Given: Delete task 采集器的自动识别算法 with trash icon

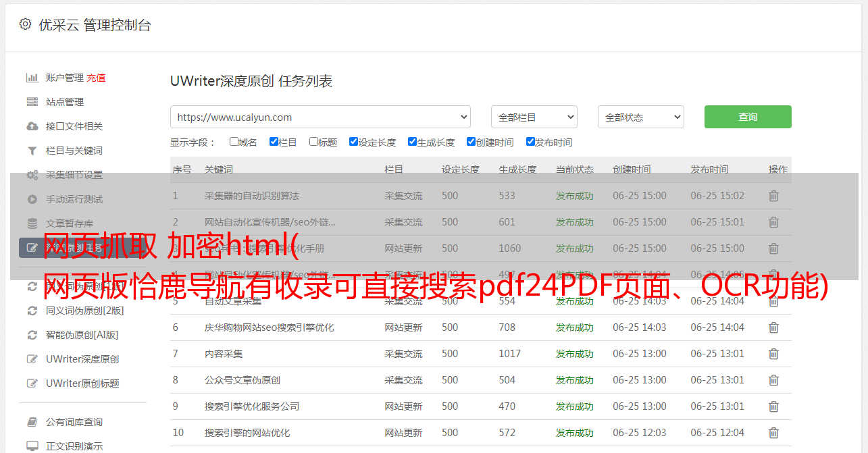Looking at the screenshot, I should [x=774, y=196].
